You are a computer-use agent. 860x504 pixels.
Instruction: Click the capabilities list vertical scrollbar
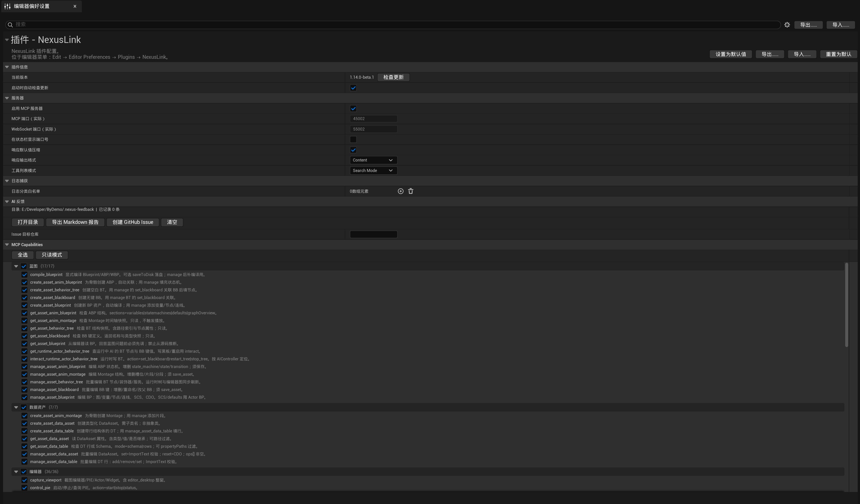tap(846, 305)
